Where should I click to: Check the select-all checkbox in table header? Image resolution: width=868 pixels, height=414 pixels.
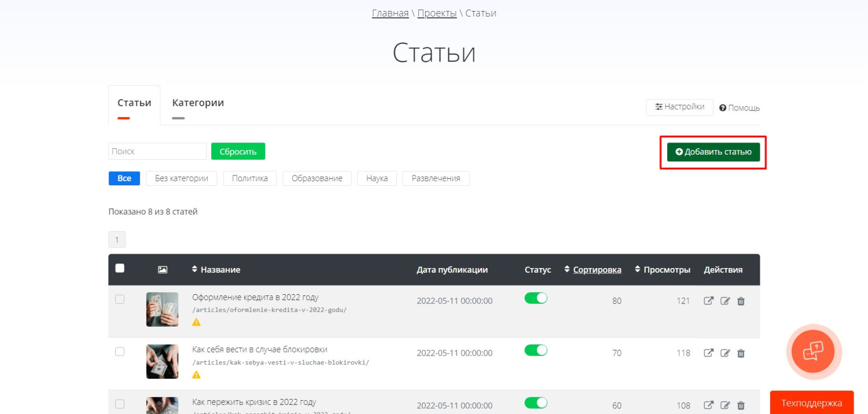coord(120,268)
